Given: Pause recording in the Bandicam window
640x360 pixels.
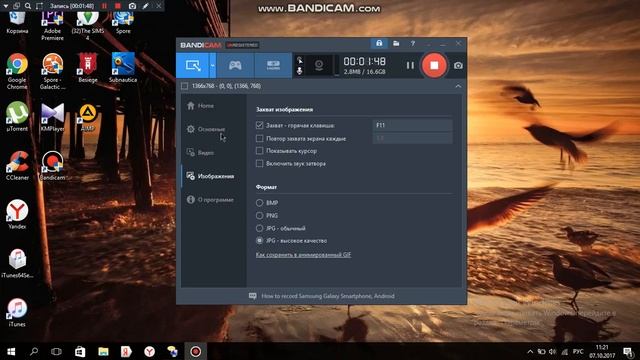Looking at the screenshot, I should tap(410, 65).
